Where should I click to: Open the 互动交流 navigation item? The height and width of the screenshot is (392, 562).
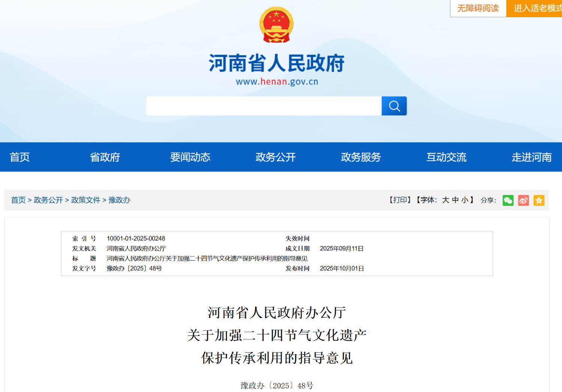[446, 157]
